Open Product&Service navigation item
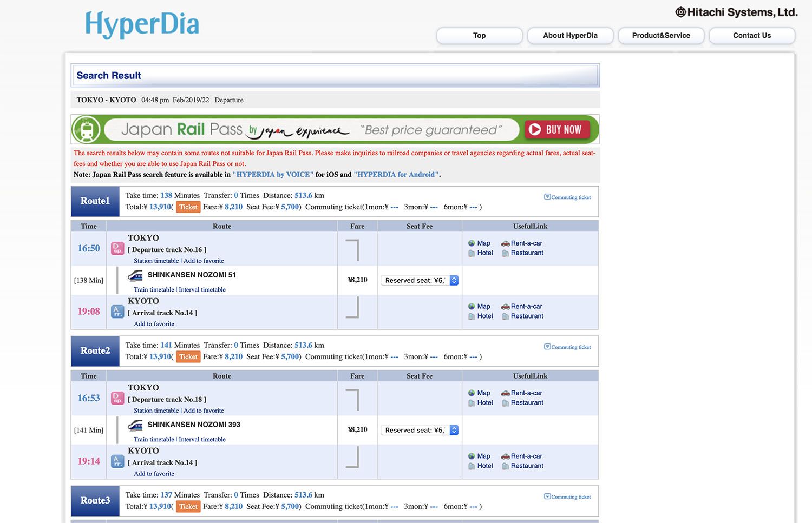The image size is (812, 523). 661,36
